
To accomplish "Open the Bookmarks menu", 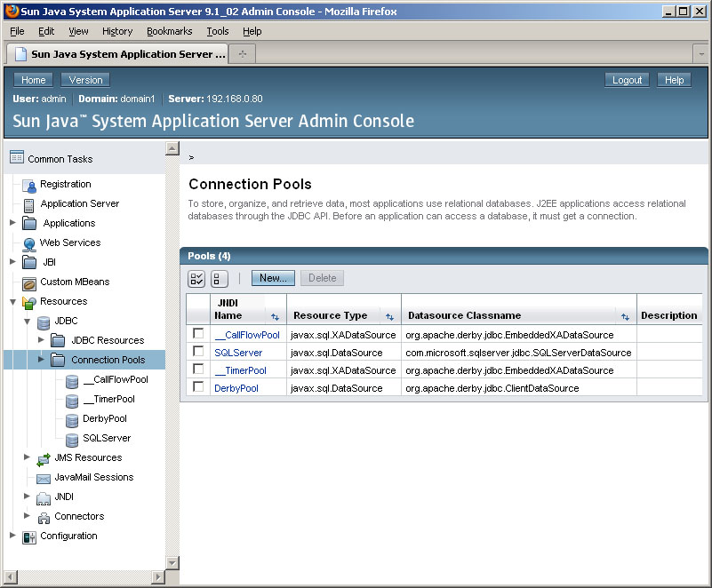I will tap(170, 31).
